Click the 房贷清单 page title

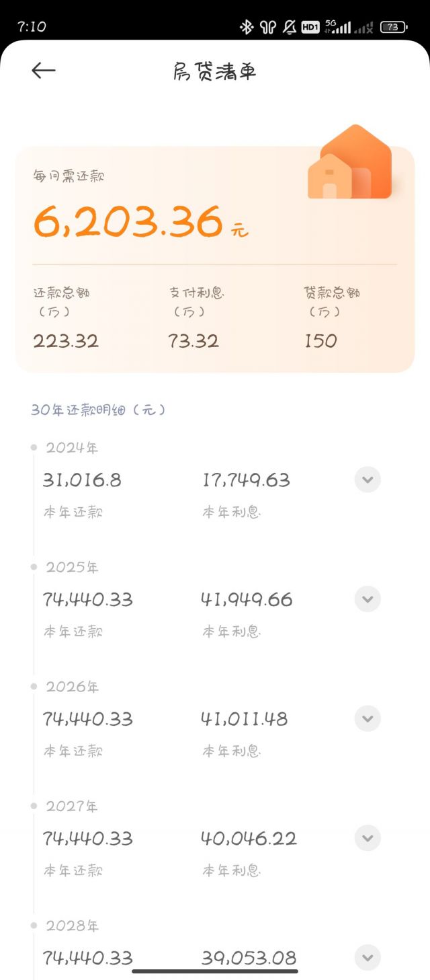215,71
